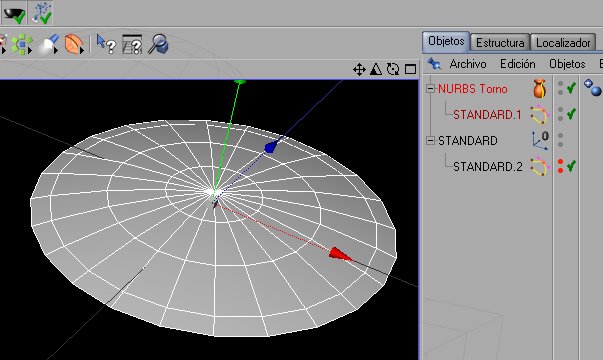Open the Light object tool
The height and width of the screenshot is (360, 603).
coord(49,44)
